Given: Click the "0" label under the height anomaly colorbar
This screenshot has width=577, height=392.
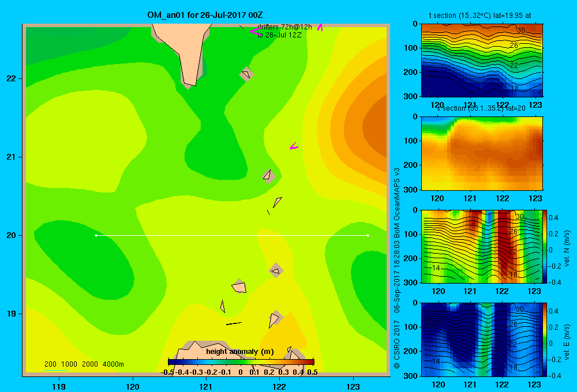Looking at the screenshot, I should pyautogui.click(x=240, y=372).
